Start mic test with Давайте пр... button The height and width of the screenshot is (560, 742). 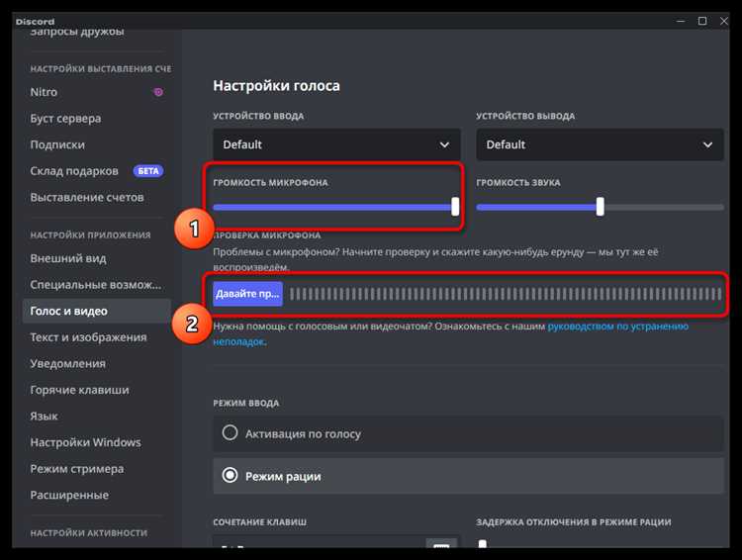[x=247, y=294]
